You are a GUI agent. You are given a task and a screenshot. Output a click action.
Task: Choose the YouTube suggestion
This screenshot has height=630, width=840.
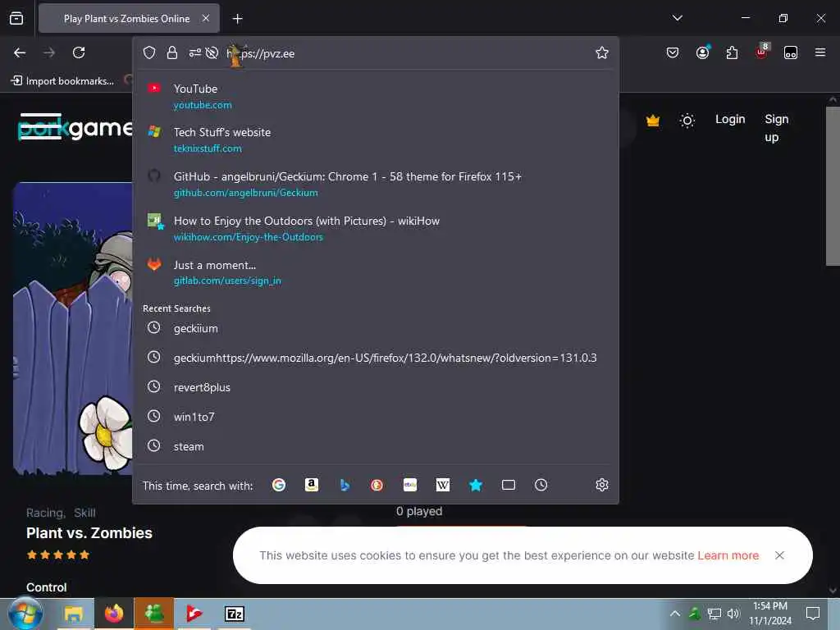[x=375, y=97]
